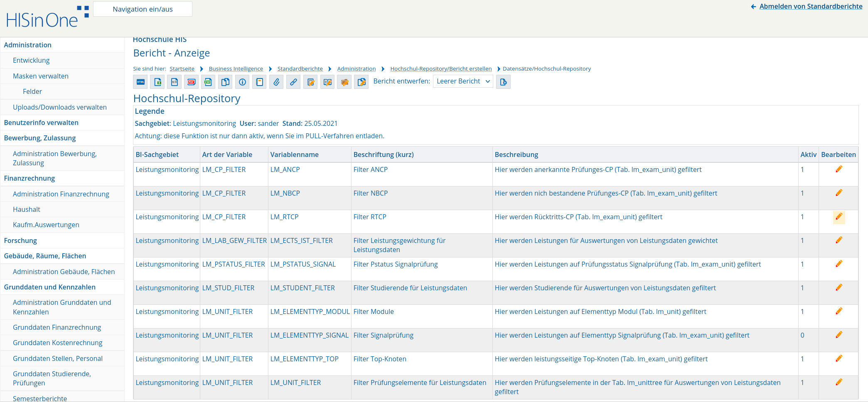Click the open-book-with-pencil icon
This screenshot has height=402, width=868.
(327, 82)
